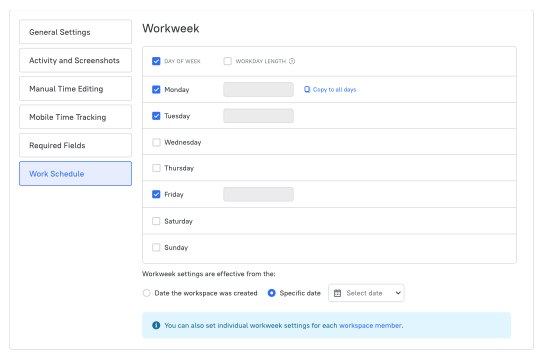Click the date picker chevron arrow
Screen dimensions: 544x362
click(x=398, y=293)
